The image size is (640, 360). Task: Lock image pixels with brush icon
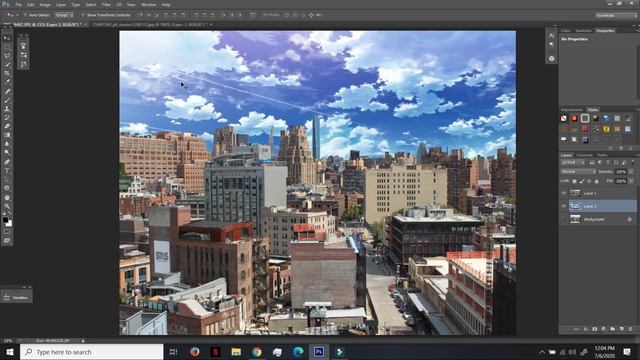[x=582, y=181]
